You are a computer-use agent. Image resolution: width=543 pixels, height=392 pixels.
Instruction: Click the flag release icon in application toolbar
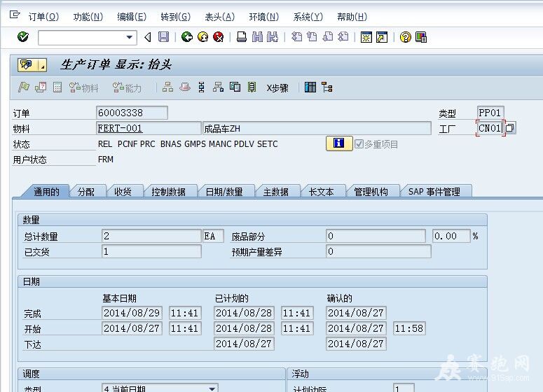24,87
